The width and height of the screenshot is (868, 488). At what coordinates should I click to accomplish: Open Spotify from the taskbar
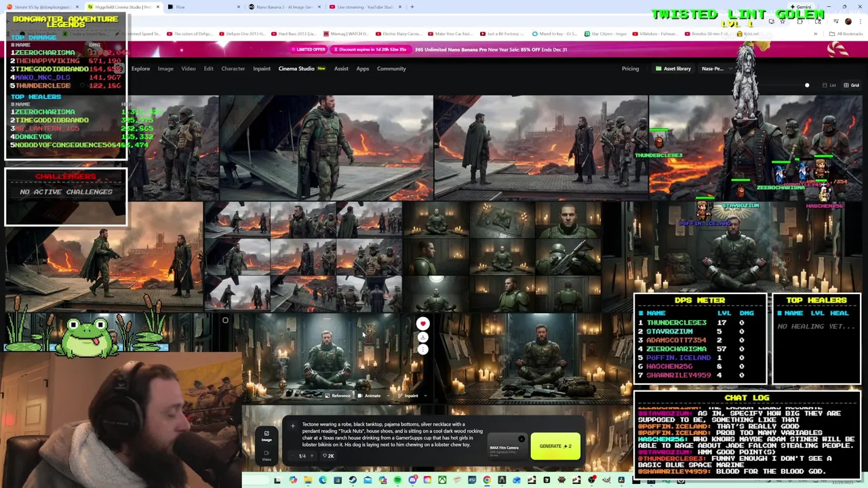(397, 481)
